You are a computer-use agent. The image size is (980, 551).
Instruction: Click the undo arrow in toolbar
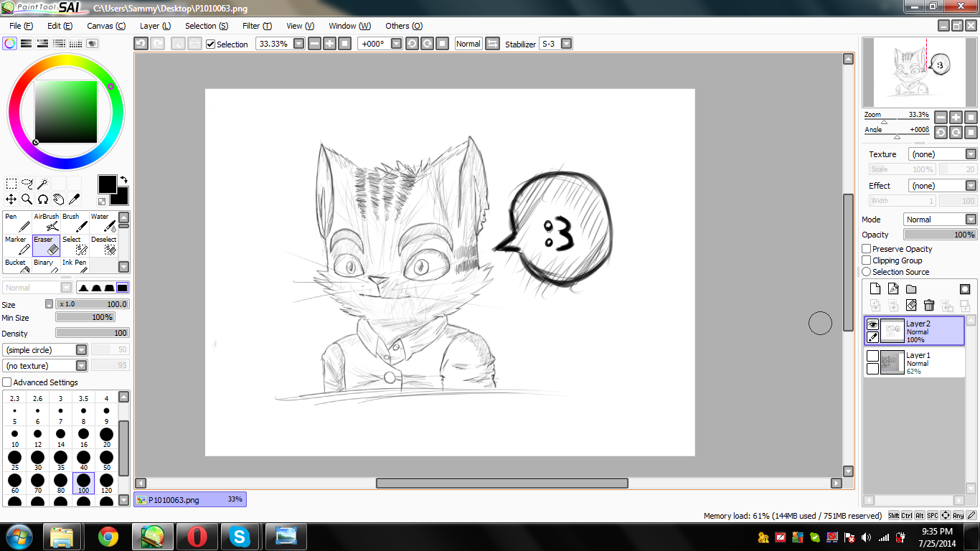coord(141,44)
